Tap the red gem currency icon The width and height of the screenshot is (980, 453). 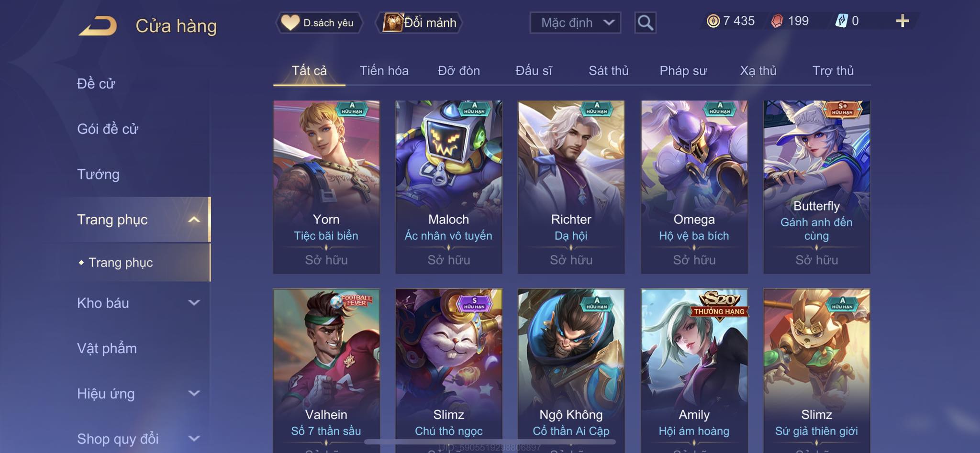pyautogui.click(x=777, y=21)
